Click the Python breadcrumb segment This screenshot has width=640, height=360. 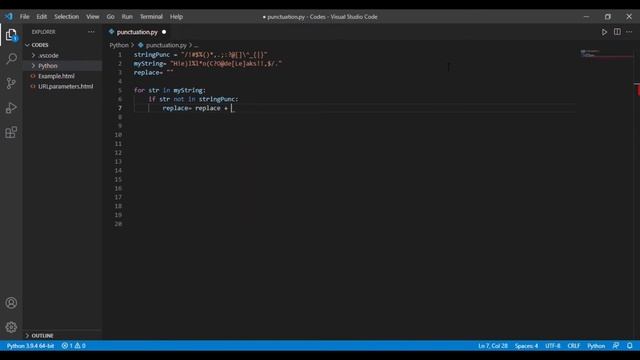(119, 45)
